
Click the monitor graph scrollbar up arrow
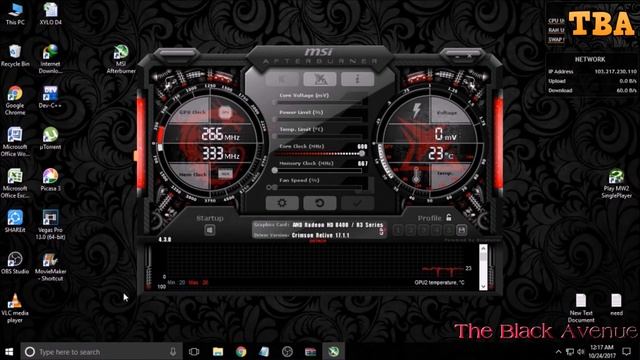click(x=483, y=248)
